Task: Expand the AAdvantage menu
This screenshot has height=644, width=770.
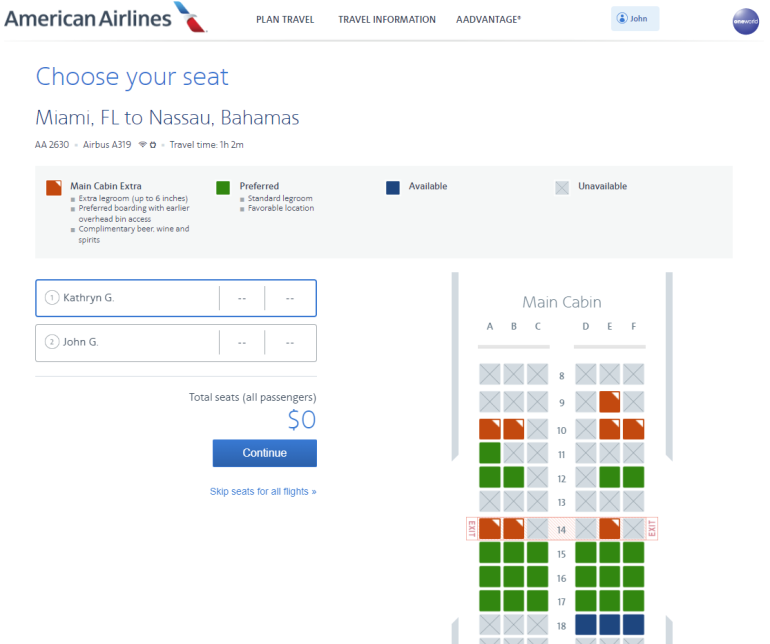Action: click(488, 20)
